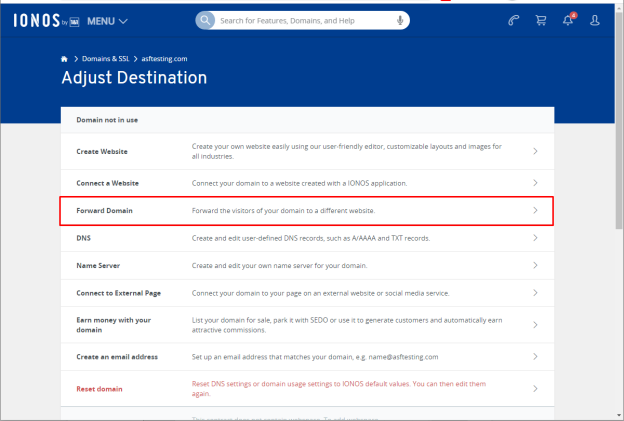Screen dimensions: 624x421
Task: Go to home via breadcrumb house icon
Action: (64, 59)
